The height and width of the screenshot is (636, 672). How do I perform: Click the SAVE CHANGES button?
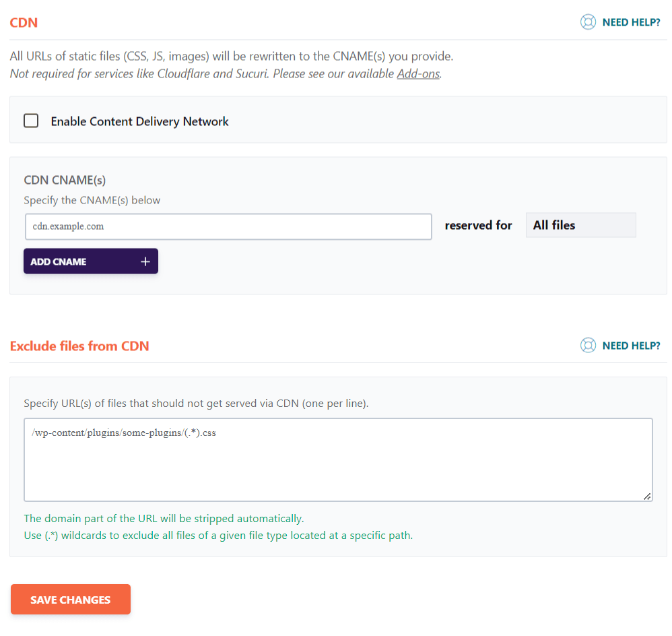pyautogui.click(x=70, y=599)
